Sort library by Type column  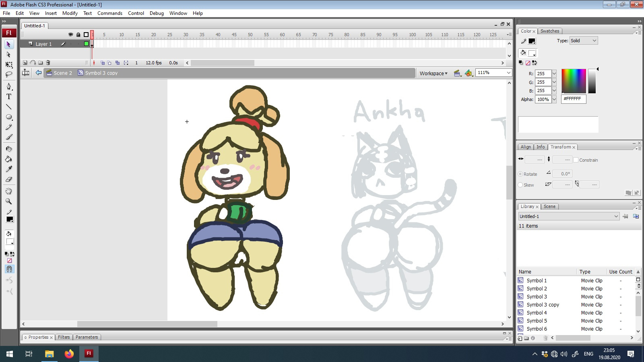pos(592,272)
